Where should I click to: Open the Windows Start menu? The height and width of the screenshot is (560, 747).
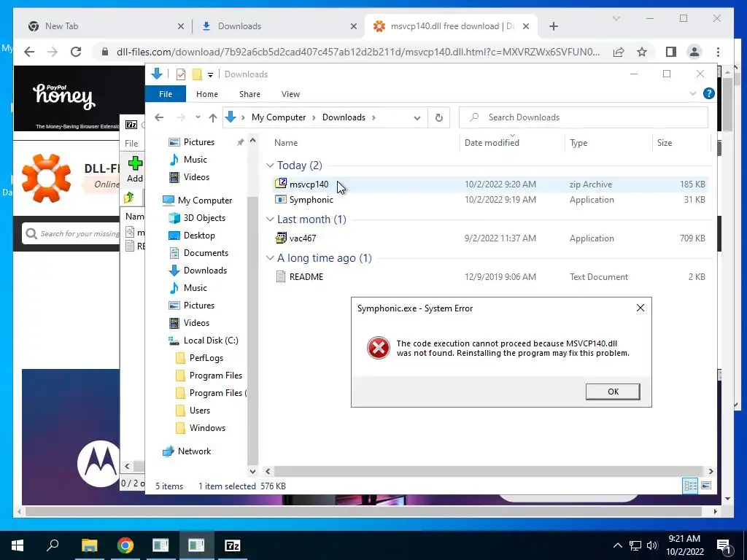point(18,545)
